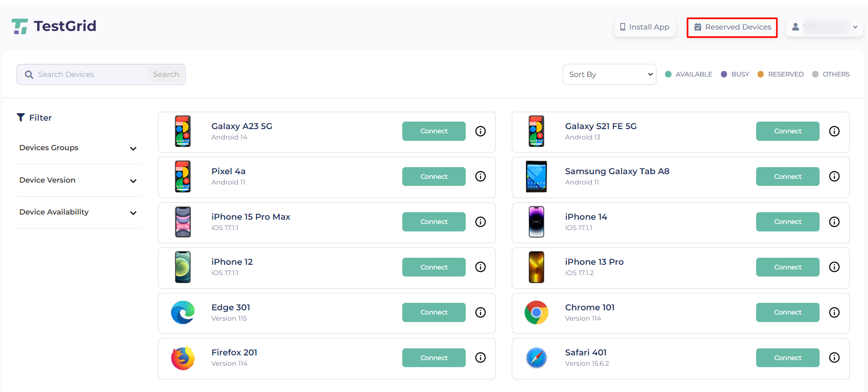Open info for Firefox 201

pyautogui.click(x=480, y=358)
